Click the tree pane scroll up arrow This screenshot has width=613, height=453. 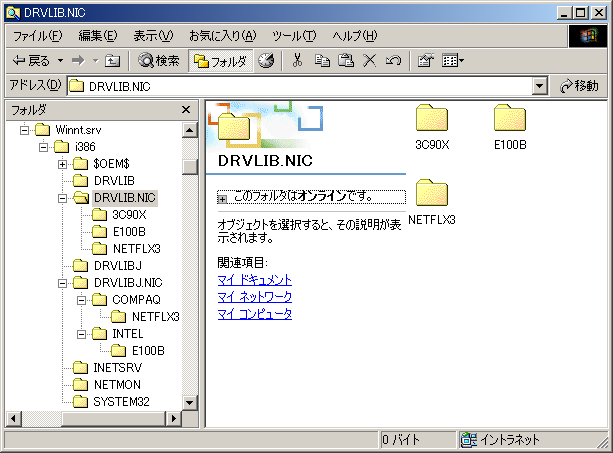point(190,130)
